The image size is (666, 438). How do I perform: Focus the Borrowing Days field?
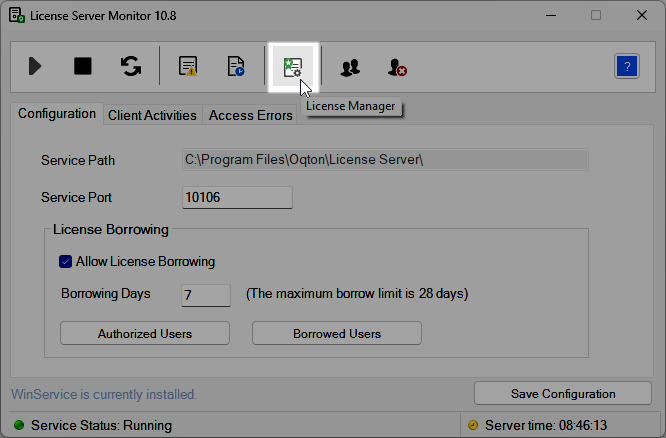coord(205,295)
